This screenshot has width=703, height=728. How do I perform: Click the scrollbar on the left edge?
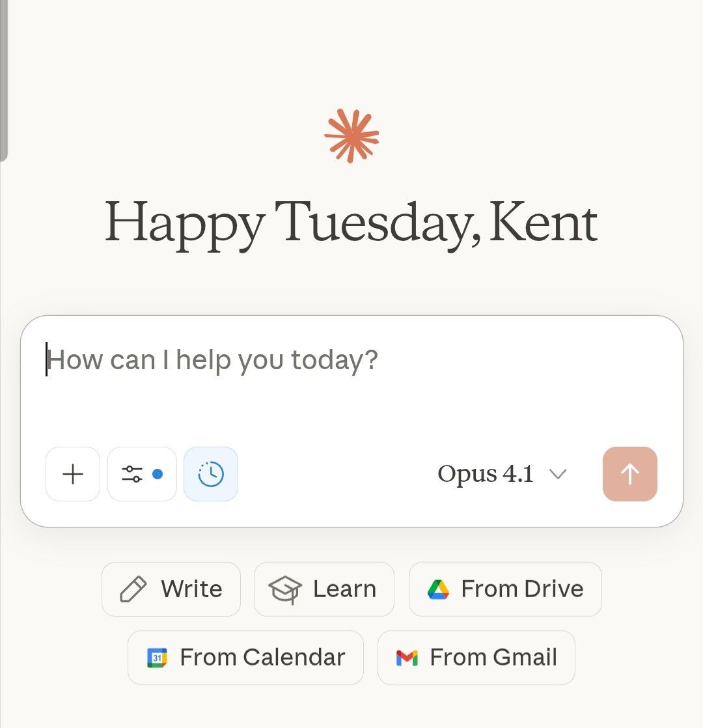click(4, 80)
